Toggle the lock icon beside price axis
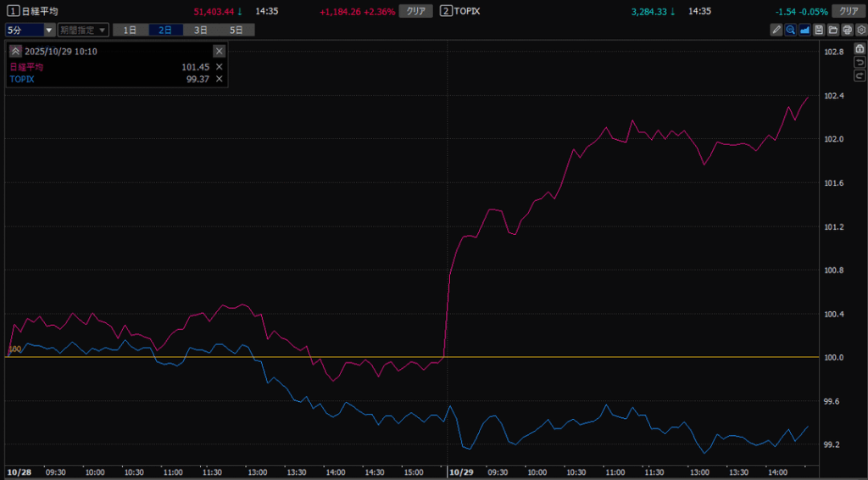This screenshot has height=480, width=868. click(860, 49)
